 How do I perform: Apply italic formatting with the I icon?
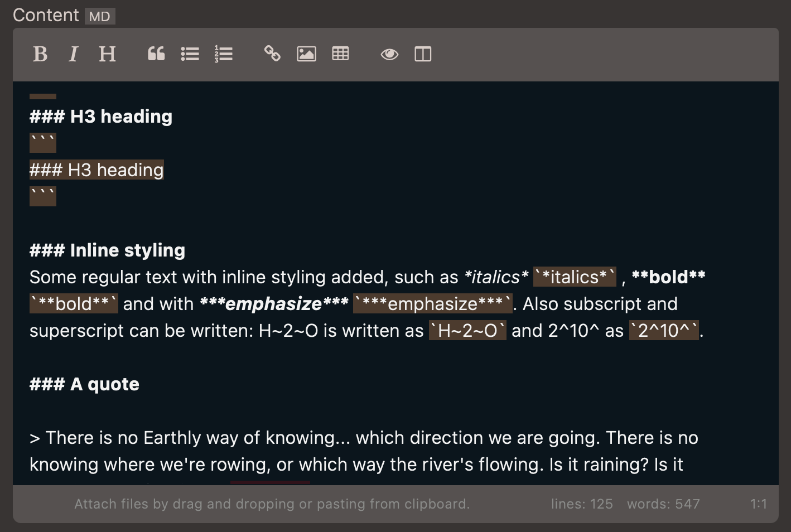[73, 54]
